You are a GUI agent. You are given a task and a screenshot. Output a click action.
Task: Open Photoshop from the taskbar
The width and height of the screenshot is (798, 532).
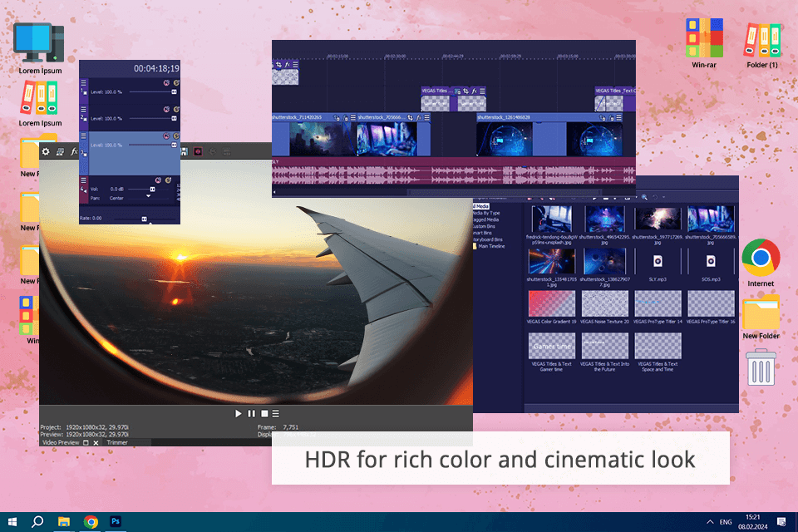pyautogui.click(x=116, y=522)
